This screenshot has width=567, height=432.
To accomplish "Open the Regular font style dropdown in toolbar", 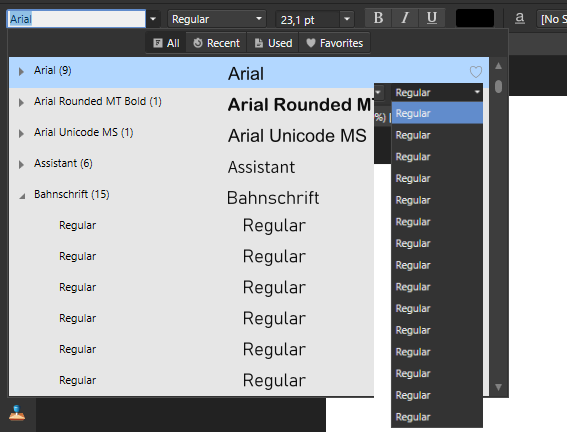I will coord(217,19).
